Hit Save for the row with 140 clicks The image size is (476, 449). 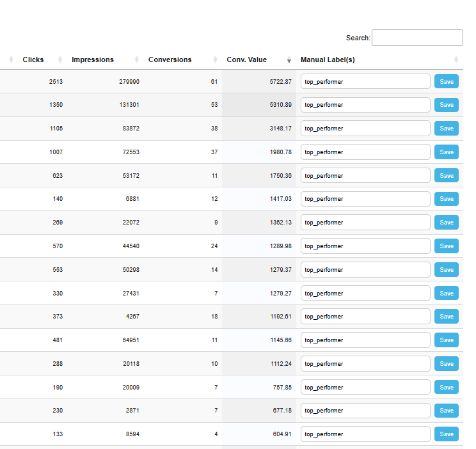pyautogui.click(x=447, y=199)
